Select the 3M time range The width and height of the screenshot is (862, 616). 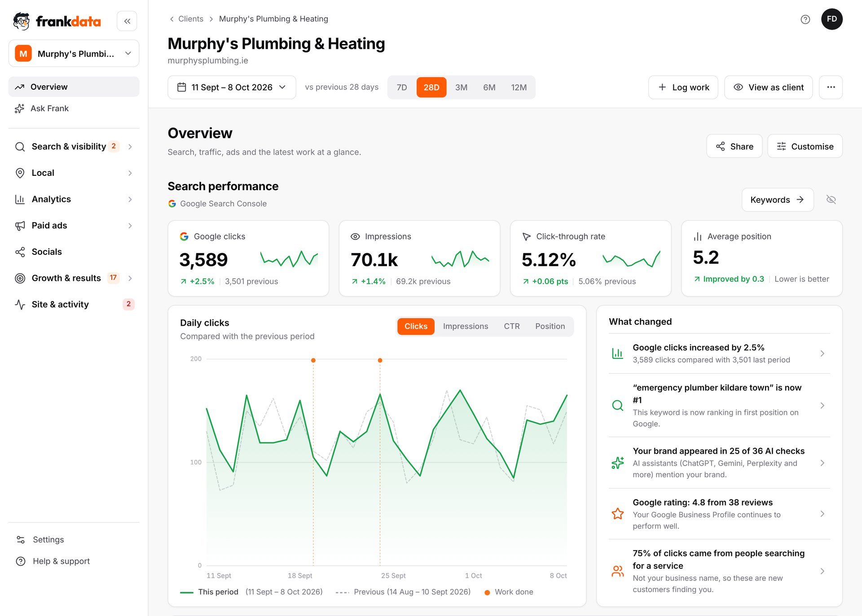tap(461, 87)
